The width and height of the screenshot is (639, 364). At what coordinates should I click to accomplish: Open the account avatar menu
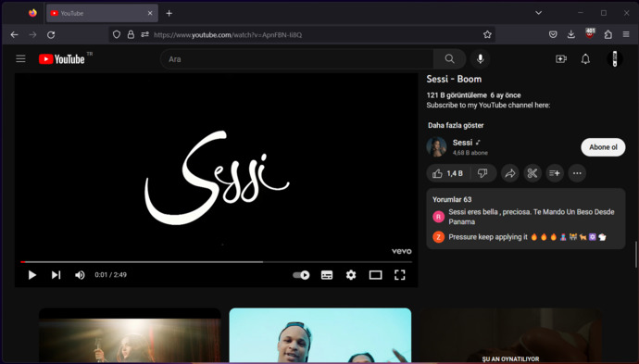tap(615, 59)
